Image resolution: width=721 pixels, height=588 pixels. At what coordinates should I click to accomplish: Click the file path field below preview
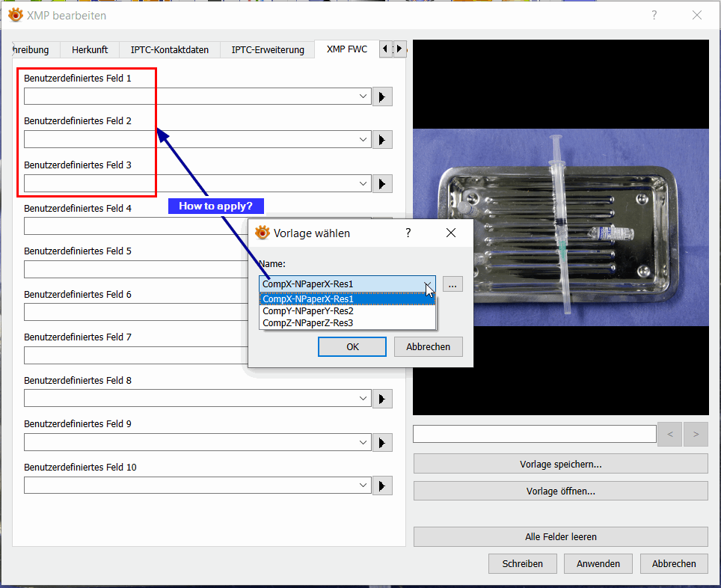click(534, 434)
